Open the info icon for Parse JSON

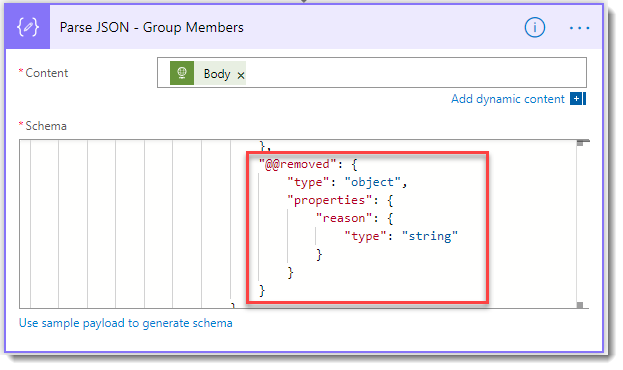pyautogui.click(x=534, y=27)
